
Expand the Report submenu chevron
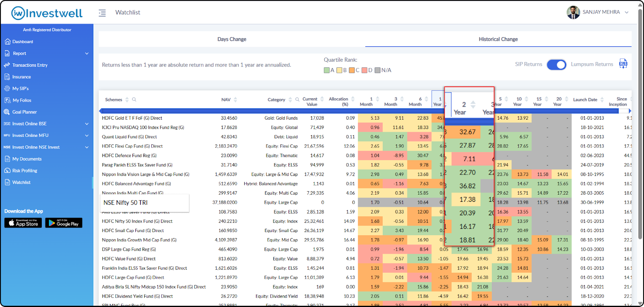click(87, 53)
